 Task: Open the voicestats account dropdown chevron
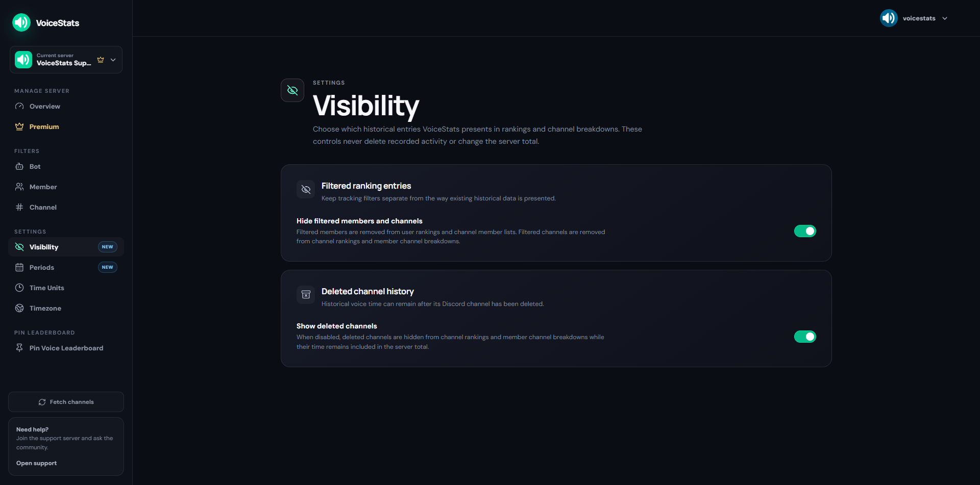point(945,18)
